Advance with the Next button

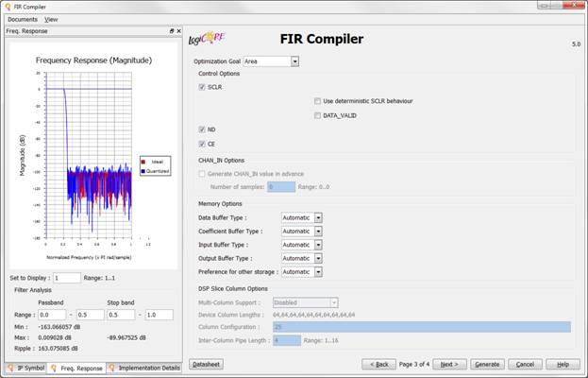[449, 364]
